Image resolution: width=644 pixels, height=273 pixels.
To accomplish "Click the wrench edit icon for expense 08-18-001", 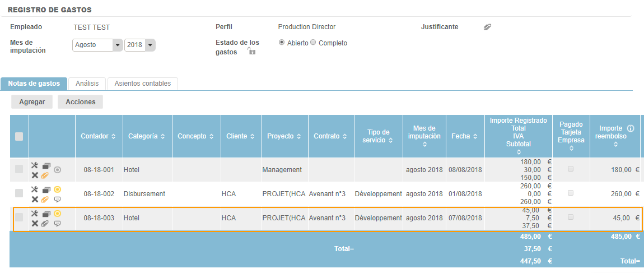I will pos(35,165).
